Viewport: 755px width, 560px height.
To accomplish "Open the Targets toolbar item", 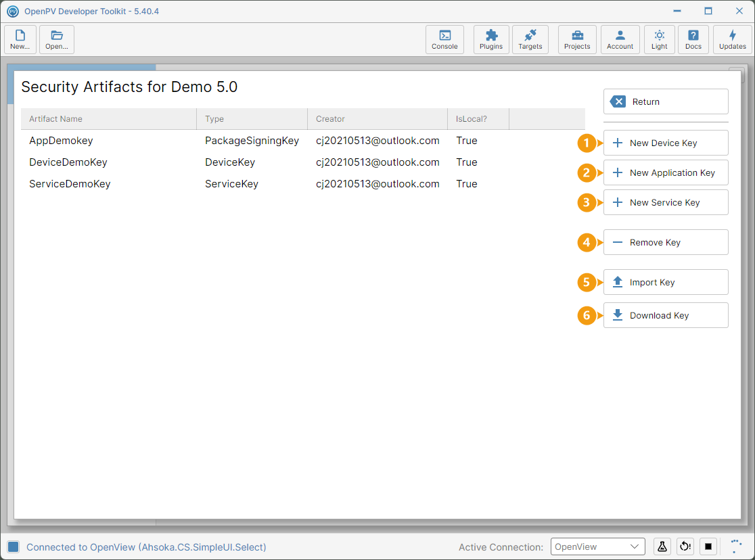I will [x=530, y=39].
